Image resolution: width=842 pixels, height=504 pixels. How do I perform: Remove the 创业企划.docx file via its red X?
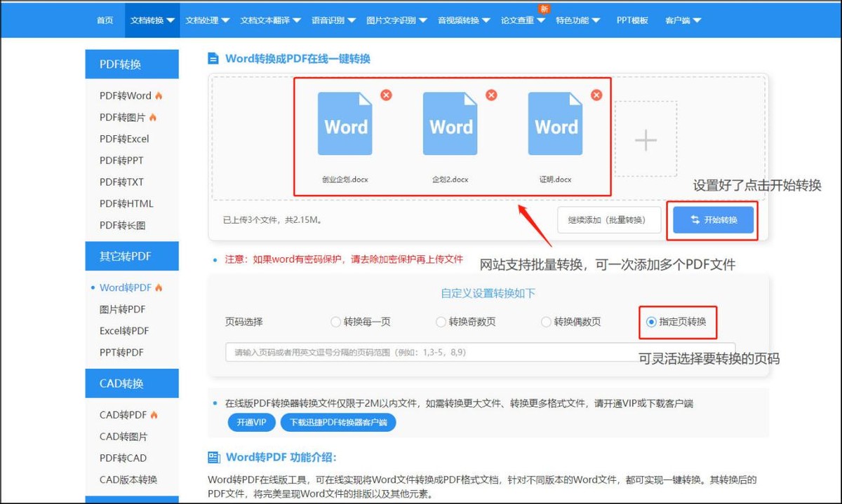click(386, 95)
